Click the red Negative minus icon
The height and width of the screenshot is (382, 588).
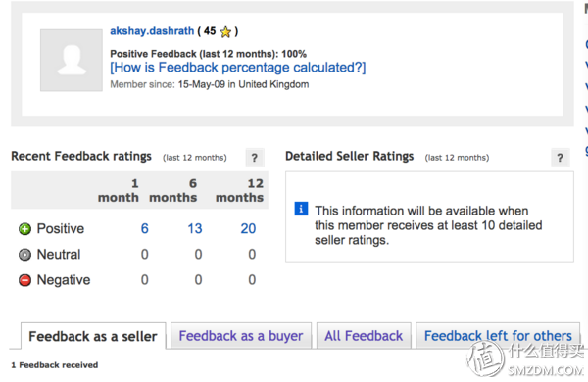24,280
